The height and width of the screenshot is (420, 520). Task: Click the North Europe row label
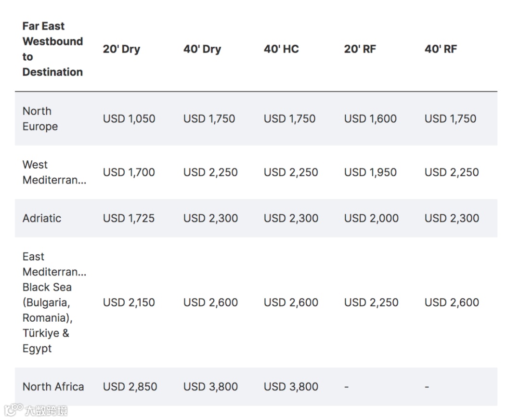40,118
